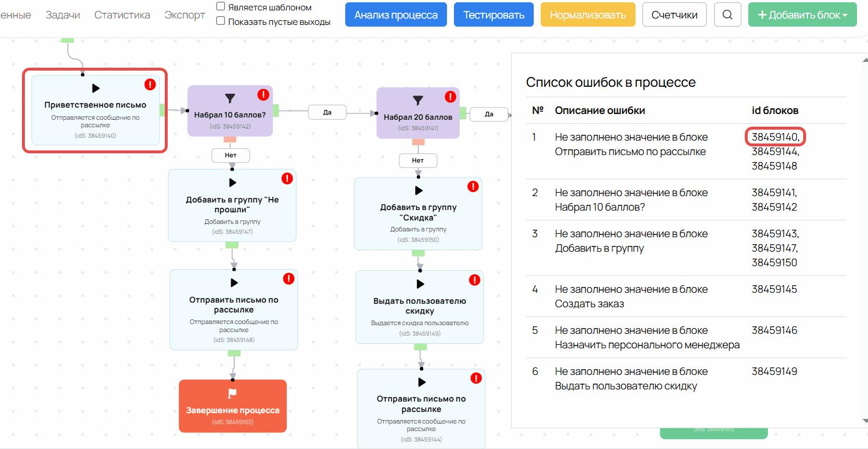The width and height of the screenshot is (868, 449).
Task: Click the magnifier search icon button
Action: (727, 14)
